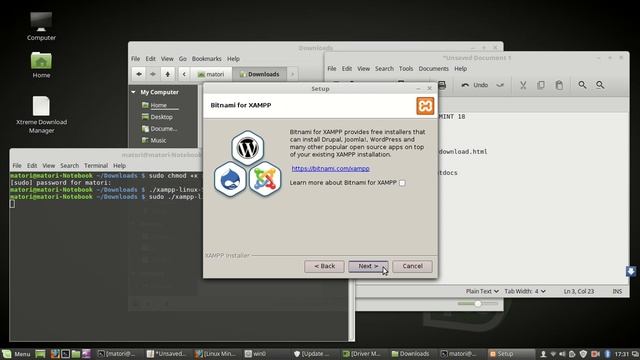Select Documents in file manager sidebar
640x360 pixels.
159,129
